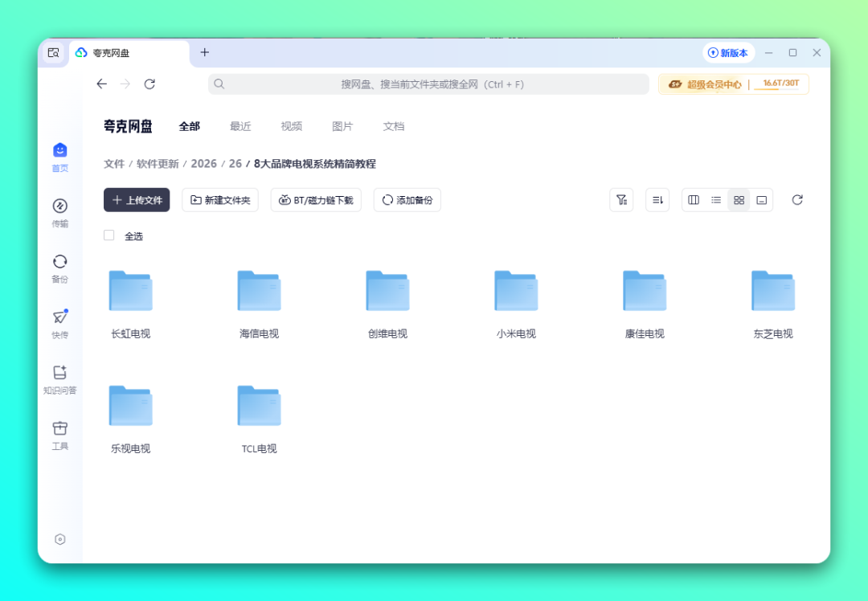This screenshot has width=868, height=601.
Task: Open the 传输 (Transfer) panel in sidebar
Action: [x=59, y=211]
